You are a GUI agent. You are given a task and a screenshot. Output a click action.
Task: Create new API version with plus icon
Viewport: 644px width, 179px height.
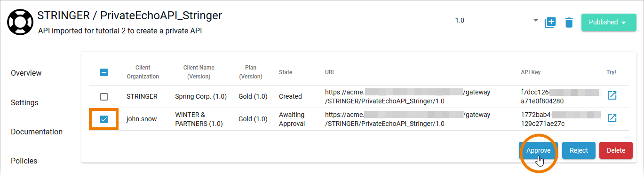click(550, 22)
